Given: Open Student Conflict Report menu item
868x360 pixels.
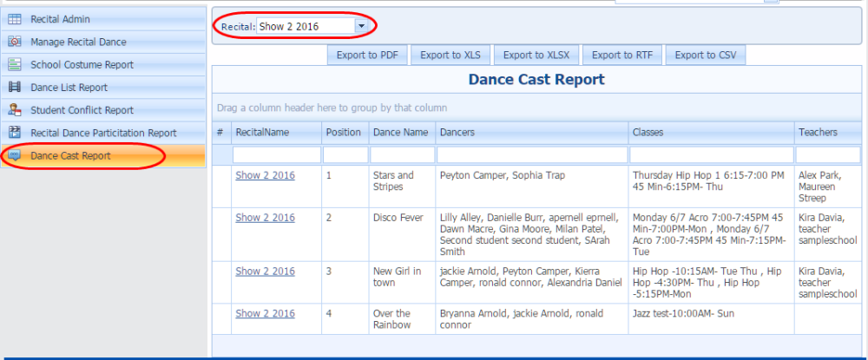Looking at the screenshot, I should pyautogui.click(x=103, y=110).
